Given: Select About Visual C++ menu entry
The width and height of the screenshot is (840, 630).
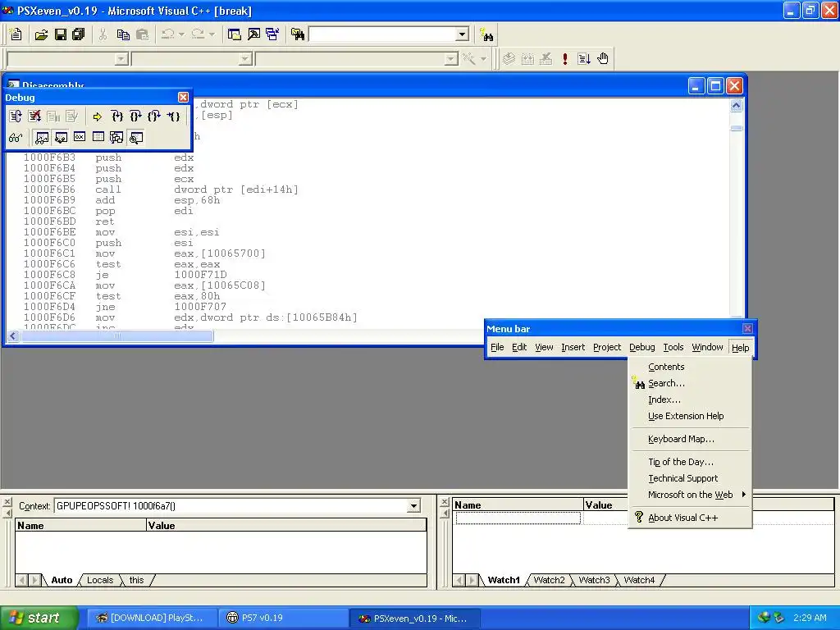Looking at the screenshot, I should [x=682, y=518].
